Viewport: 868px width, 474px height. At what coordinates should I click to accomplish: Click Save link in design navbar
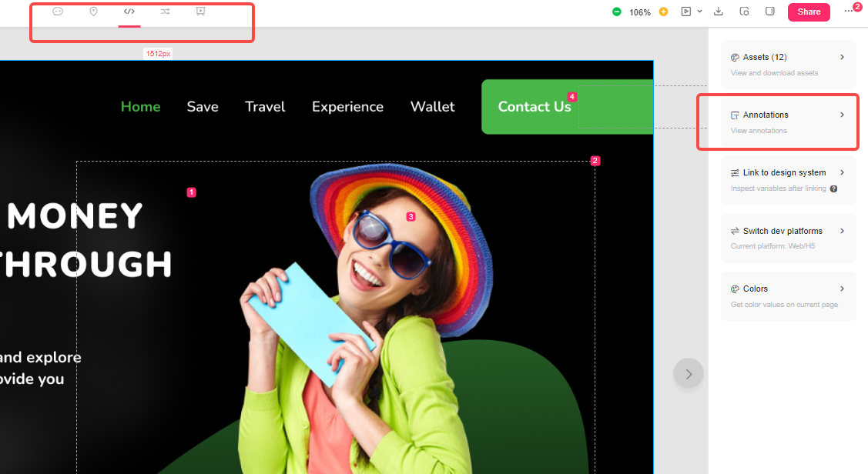(203, 107)
